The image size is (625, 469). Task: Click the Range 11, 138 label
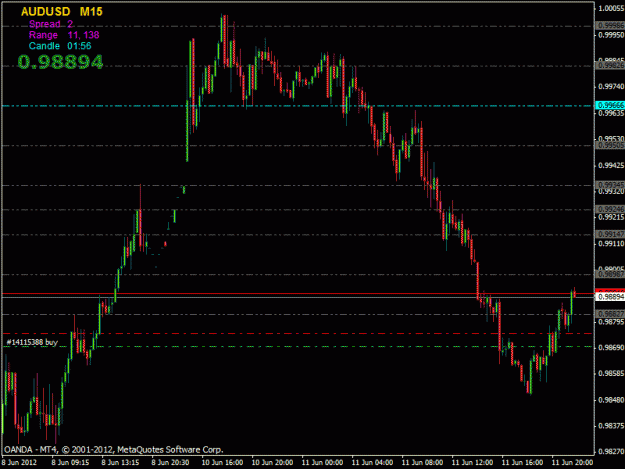(64, 35)
